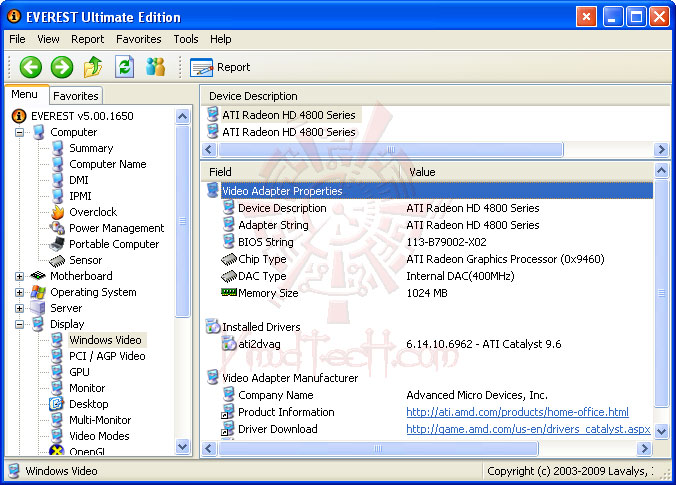The height and width of the screenshot is (485, 676).
Task: Click the green Forward arrow toolbar icon
Action: 62,67
